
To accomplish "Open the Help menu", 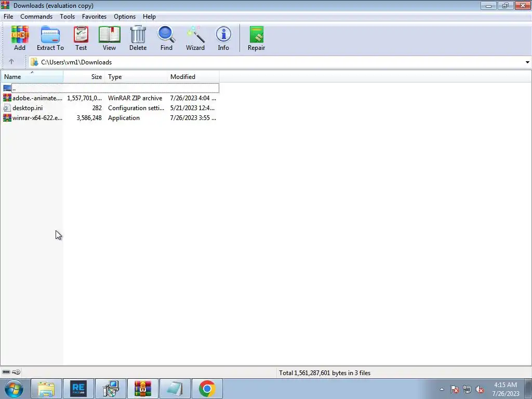I will (149, 16).
